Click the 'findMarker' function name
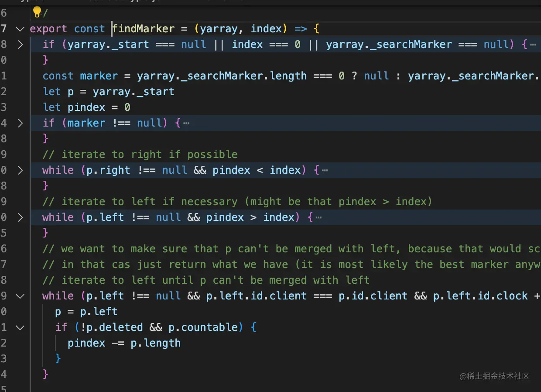Image resolution: width=541 pixels, height=392 pixels. [x=143, y=29]
